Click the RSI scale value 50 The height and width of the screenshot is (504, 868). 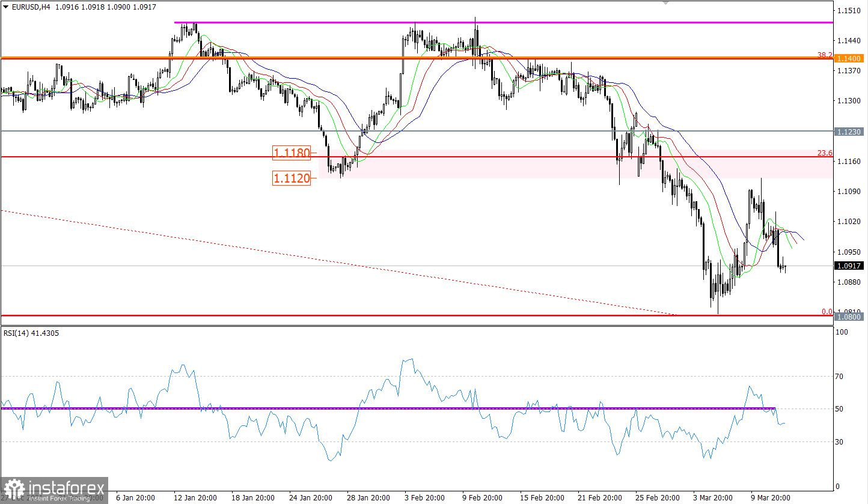point(840,409)
